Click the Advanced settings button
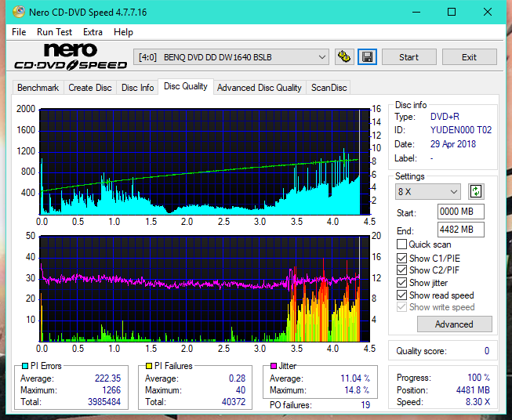Screen dimensions: 512x420 coord(454,324)
